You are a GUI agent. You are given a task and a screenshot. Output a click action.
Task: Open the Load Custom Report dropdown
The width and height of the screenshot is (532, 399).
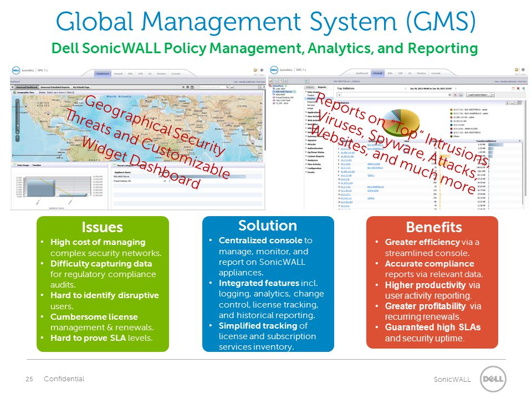480,95
